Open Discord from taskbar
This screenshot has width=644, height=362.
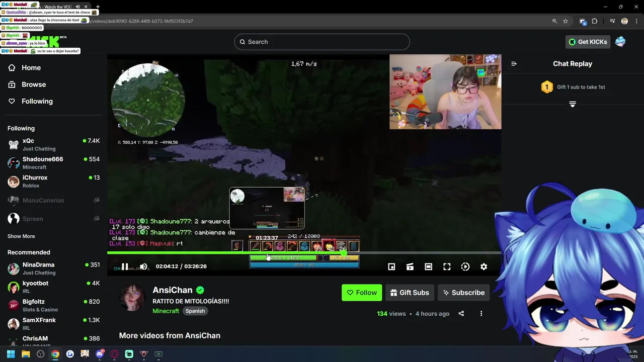click(x=100, y=354)
